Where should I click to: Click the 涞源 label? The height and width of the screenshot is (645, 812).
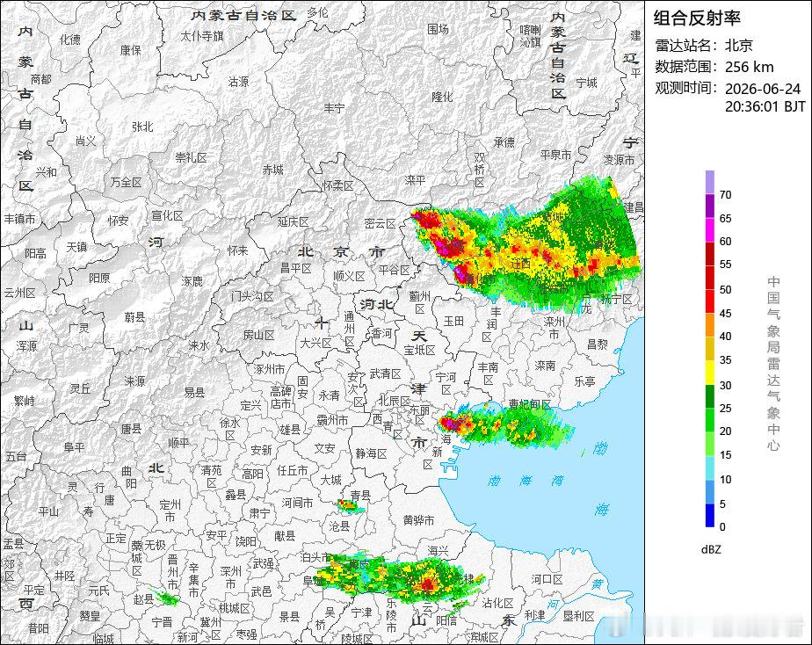click(134, 381)
